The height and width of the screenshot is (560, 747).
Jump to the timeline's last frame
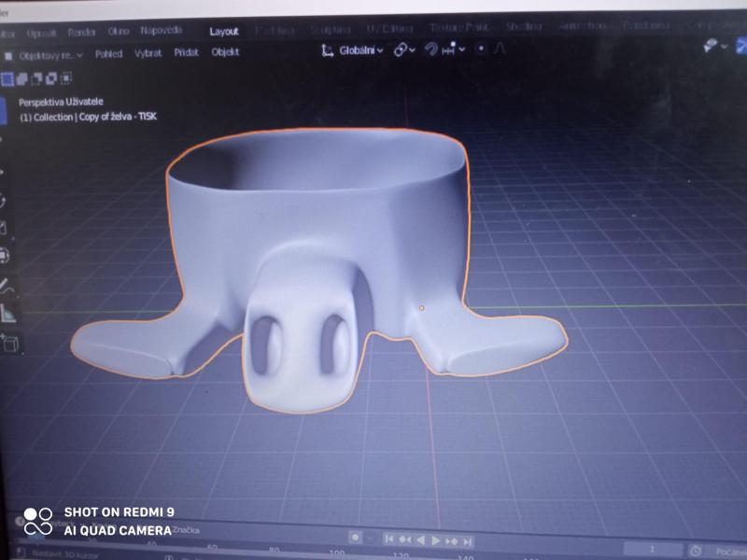(467, 541)
